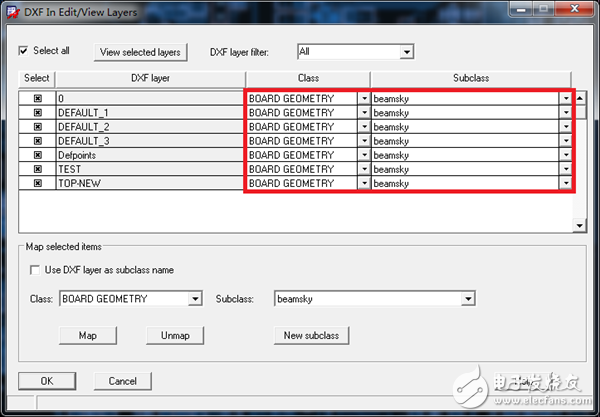Image resolution: width=600 pixels, height=417 pixels.
Task: Toggle select checkbox for DEFAULT_1 layer
Action: [x=38, y=112]
